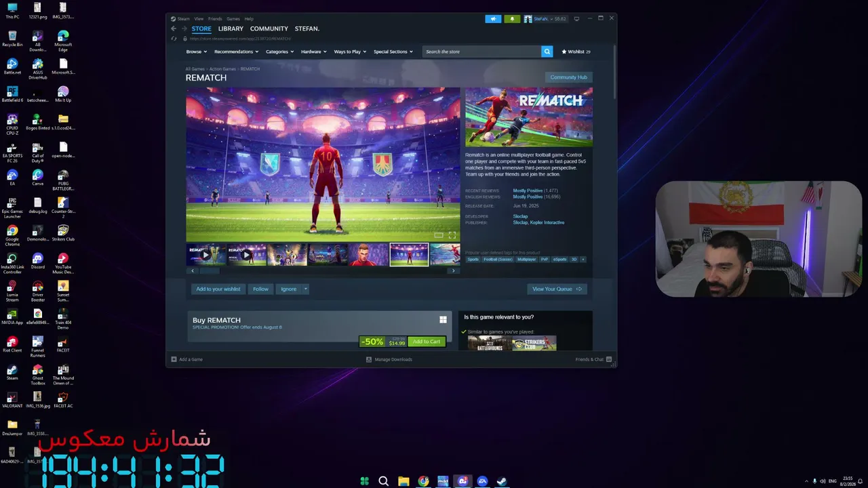The width and height of the screenshot is (868, 488).
Task: Open the StefaN. account dropdown
Action: (x=550, y=19)
